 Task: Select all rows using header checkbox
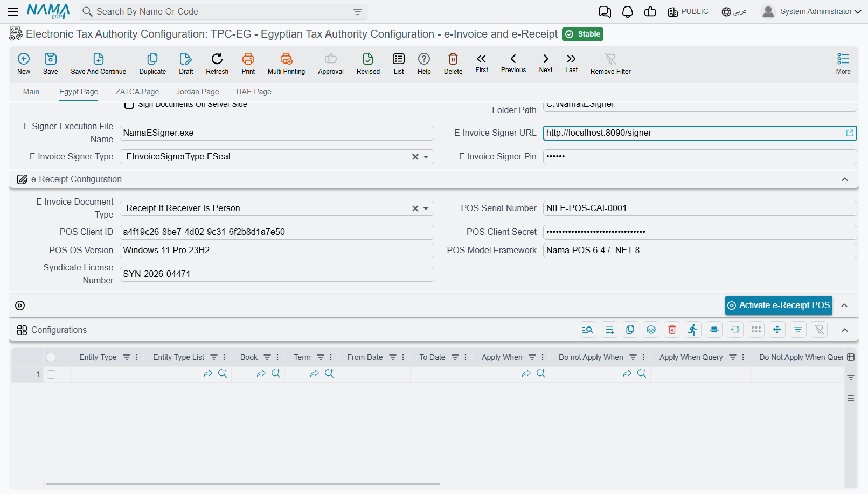pos(51,357)
